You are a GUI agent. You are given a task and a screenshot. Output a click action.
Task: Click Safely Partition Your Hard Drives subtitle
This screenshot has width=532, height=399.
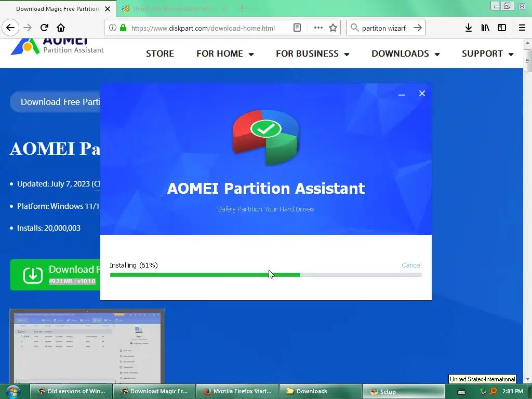[x=265, y=209]
